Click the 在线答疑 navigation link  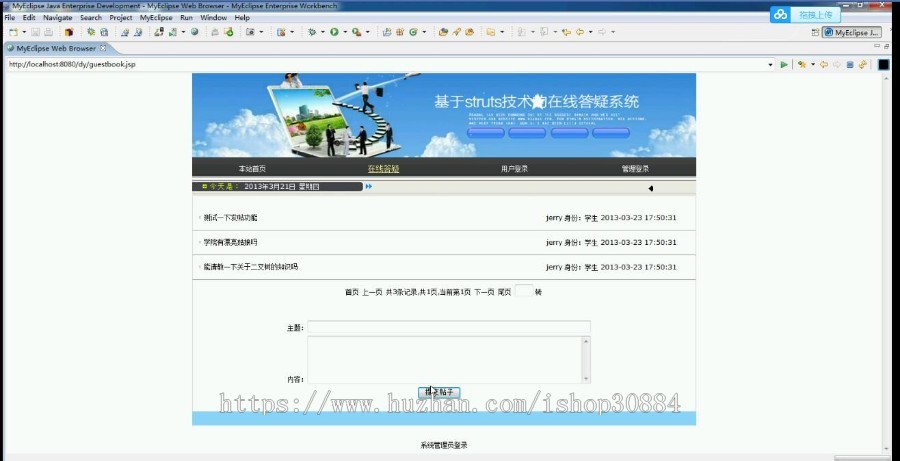[x=383, y=169]
